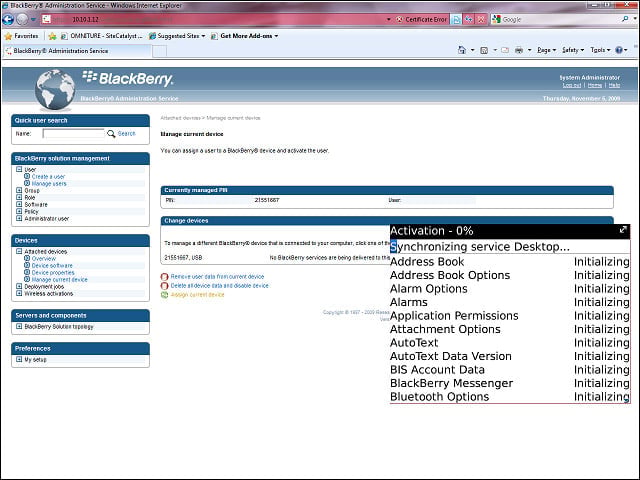Expand the Role tree node

pos(19,197)
